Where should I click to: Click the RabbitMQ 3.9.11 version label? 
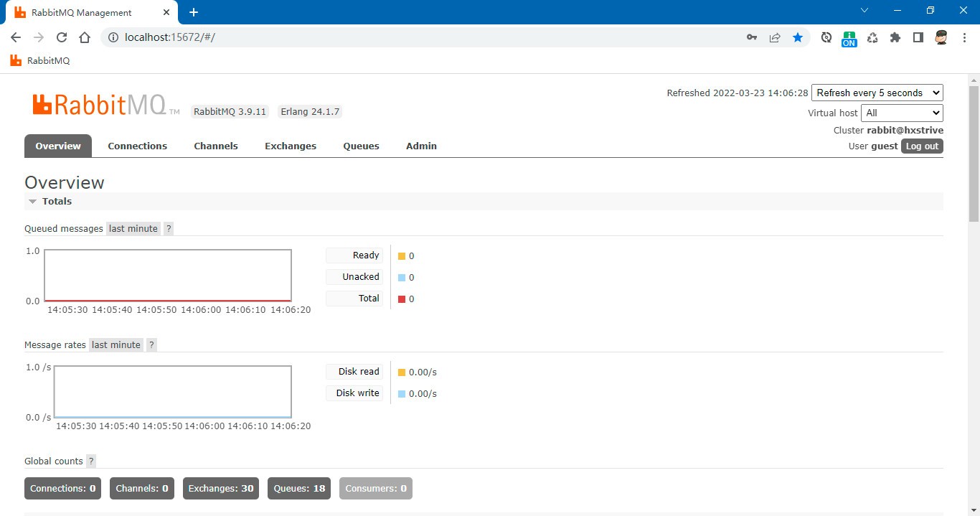(230, 112)
